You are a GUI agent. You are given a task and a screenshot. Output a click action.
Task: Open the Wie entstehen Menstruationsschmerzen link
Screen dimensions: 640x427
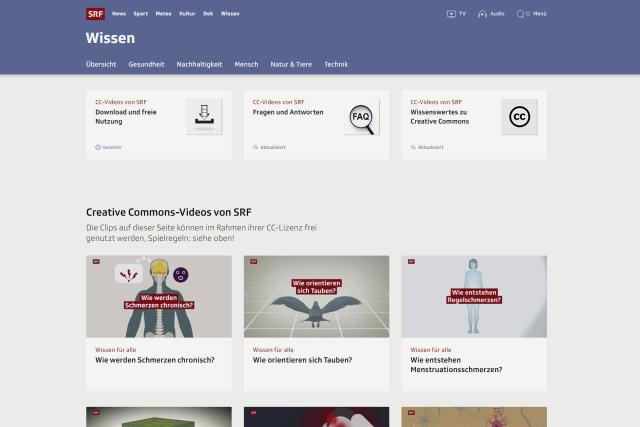pos(456,364)
